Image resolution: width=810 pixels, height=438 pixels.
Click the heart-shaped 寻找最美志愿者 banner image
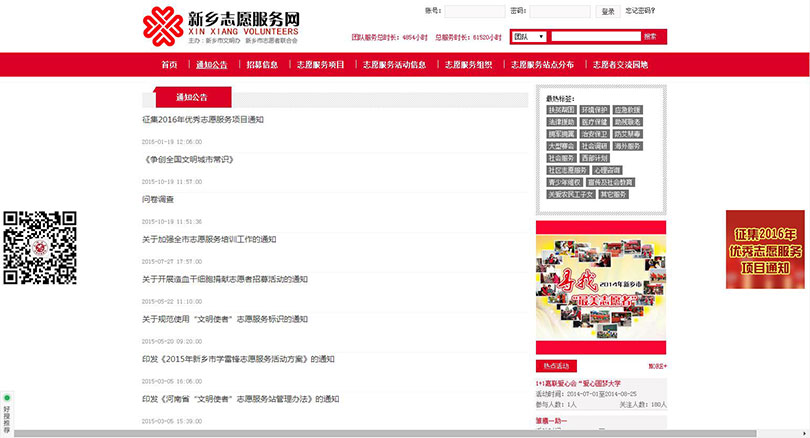click(600, 290)
